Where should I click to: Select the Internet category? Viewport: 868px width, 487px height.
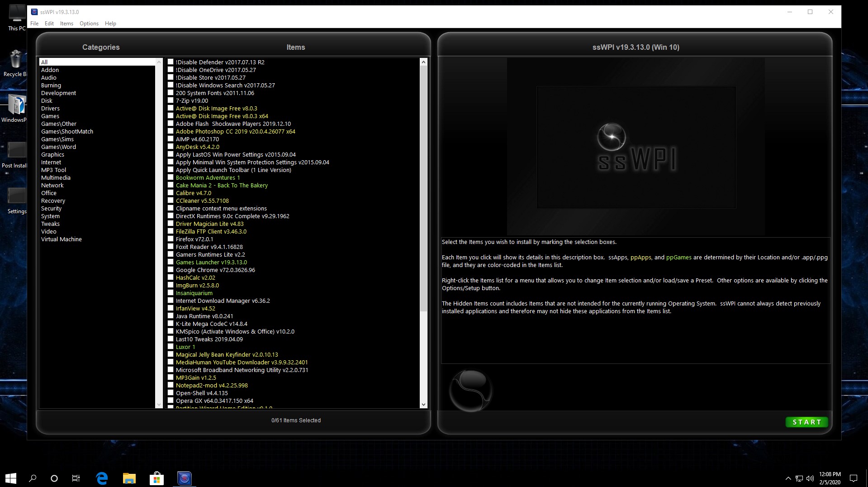point(51,162)
